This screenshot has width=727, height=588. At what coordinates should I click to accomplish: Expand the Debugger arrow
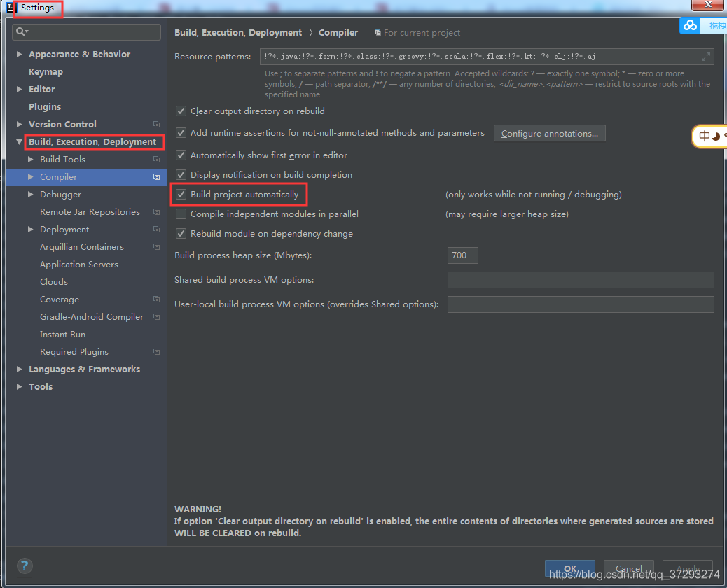point(31,194)
